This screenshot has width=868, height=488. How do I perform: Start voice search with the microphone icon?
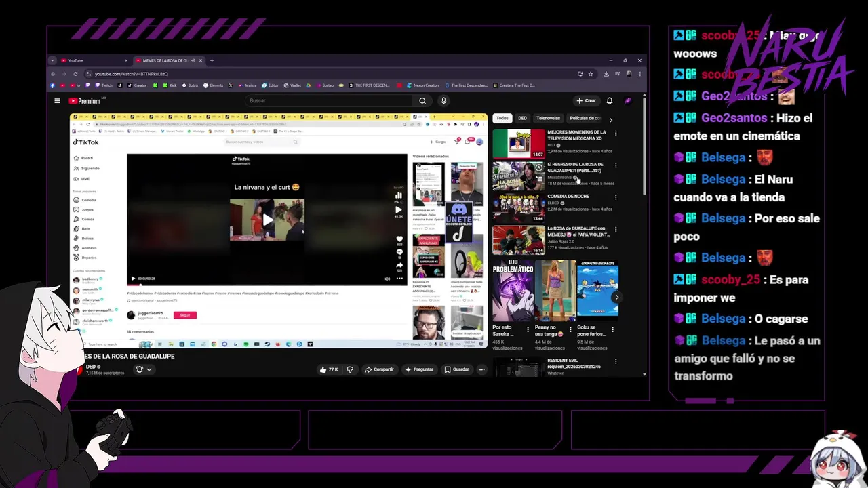coord(443,101)
